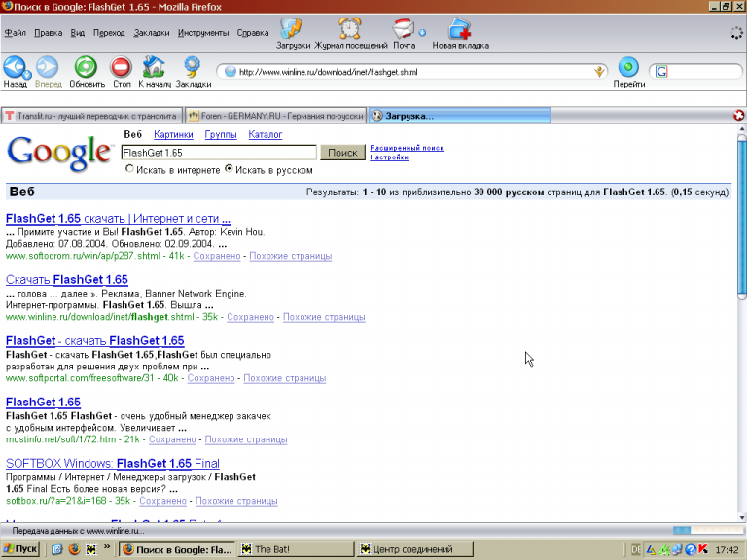
Task: Open Сохранено link for softodrom result
Action: (217, 256)
